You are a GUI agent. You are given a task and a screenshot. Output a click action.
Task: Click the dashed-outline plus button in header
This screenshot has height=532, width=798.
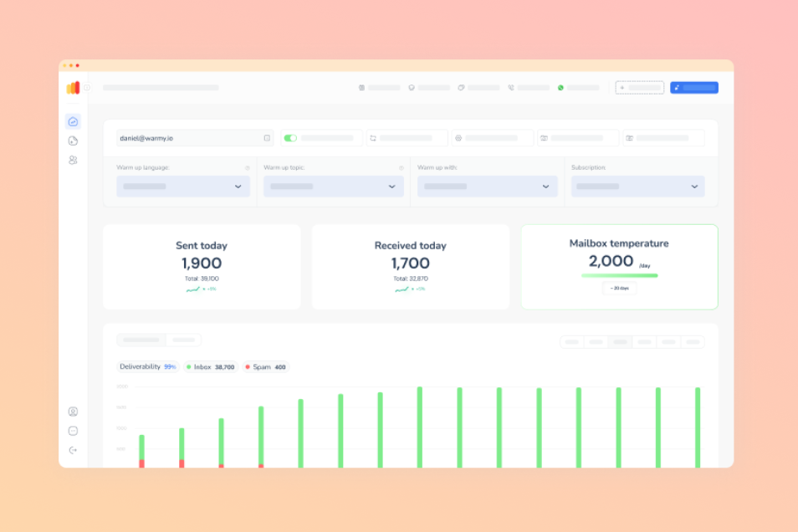point(640,88)
